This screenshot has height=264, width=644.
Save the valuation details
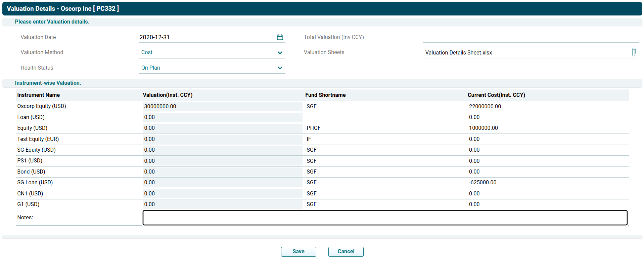coord(298,252)
